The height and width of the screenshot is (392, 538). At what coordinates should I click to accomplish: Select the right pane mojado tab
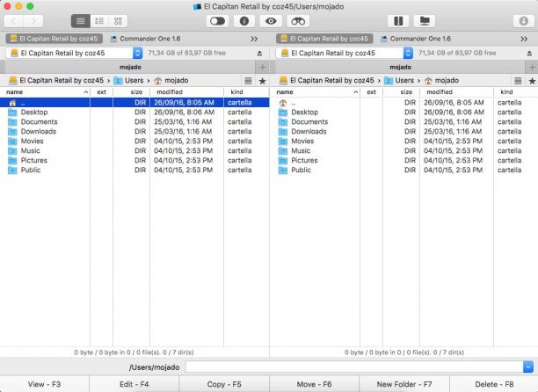(400, 67)
